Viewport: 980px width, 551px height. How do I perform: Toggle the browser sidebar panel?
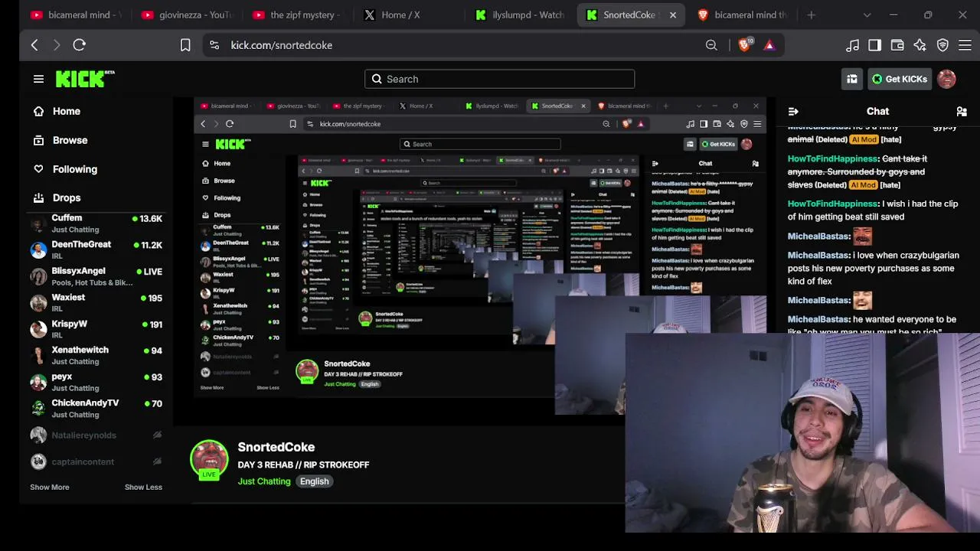[x=874, y=45]
